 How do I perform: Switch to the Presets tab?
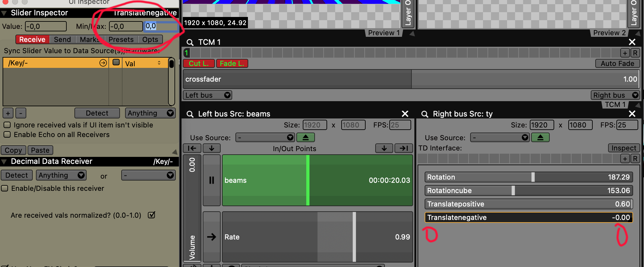tap(121, 39)
